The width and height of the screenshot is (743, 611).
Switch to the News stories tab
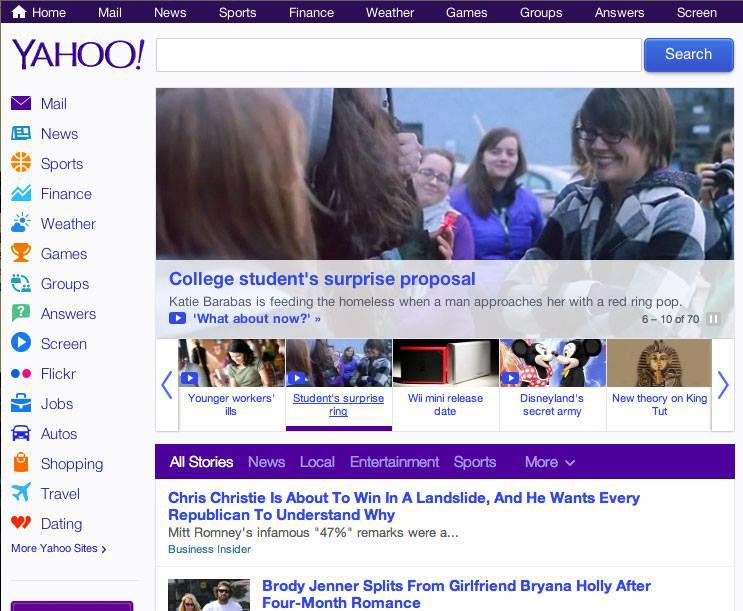point(266,462)
